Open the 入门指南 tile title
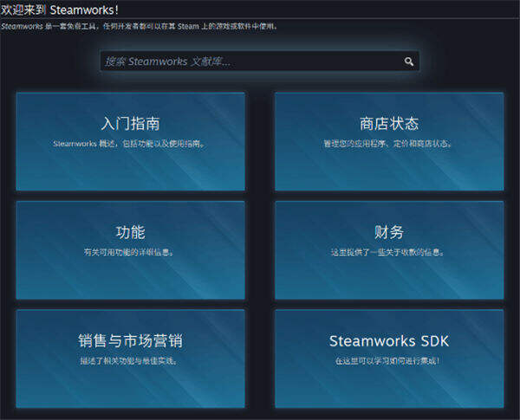Image resolution: width=520 pixels, height=420 pixels. [130, 124]
